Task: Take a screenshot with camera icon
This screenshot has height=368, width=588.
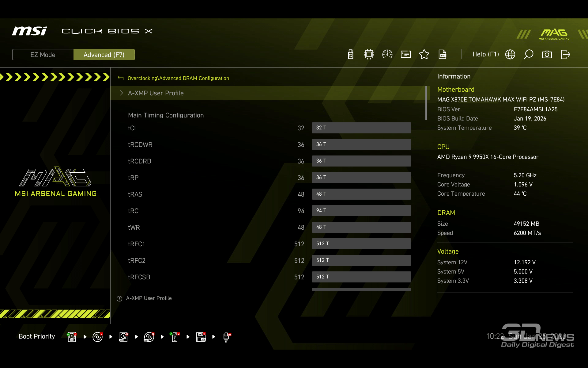Action: [547, 55]
